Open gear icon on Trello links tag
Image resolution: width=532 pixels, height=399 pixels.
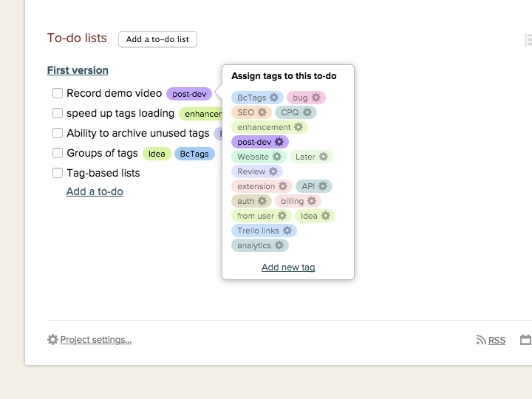pyautogui.click(x=287, y=231)
